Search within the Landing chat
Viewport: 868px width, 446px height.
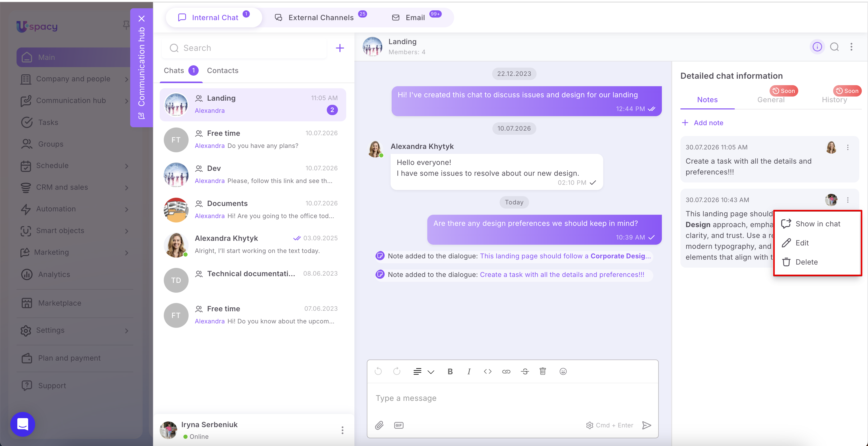pyautogui.click(x=834, y=47)
